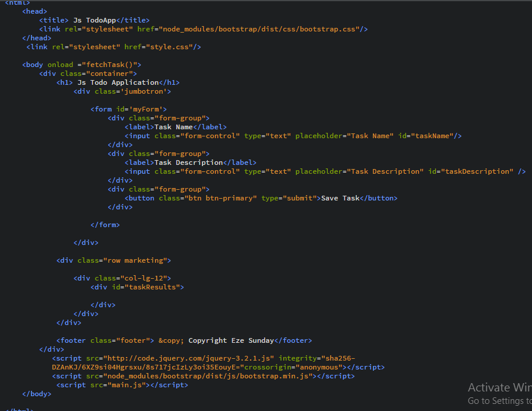Image resolution: width=532 pixels, height=411 pixels.
Task: Click the bootstrap.css href path string
Action: click(x=259, y=29)
